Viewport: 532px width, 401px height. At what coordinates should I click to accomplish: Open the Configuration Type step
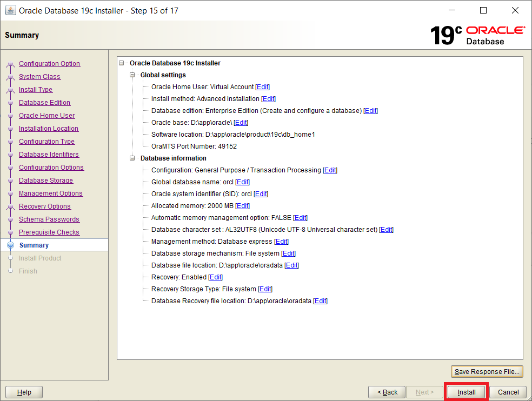[47, 141]
